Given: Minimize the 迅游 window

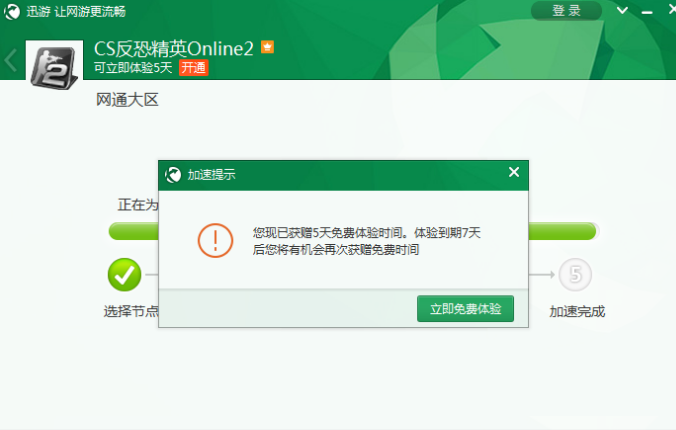Looking at the screenshot, I should pyautogui.click(x=647, y=12).
